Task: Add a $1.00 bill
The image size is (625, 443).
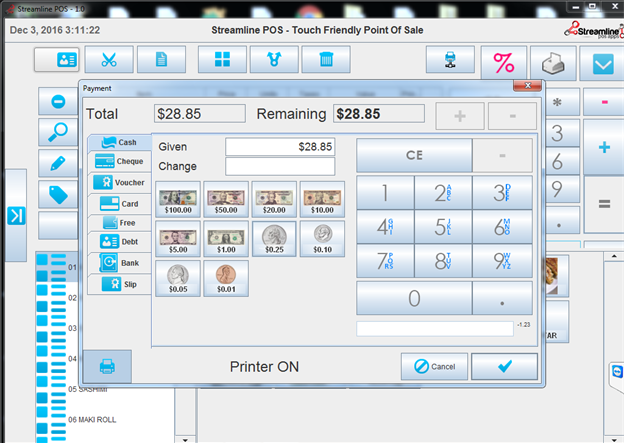Action: 226,239
